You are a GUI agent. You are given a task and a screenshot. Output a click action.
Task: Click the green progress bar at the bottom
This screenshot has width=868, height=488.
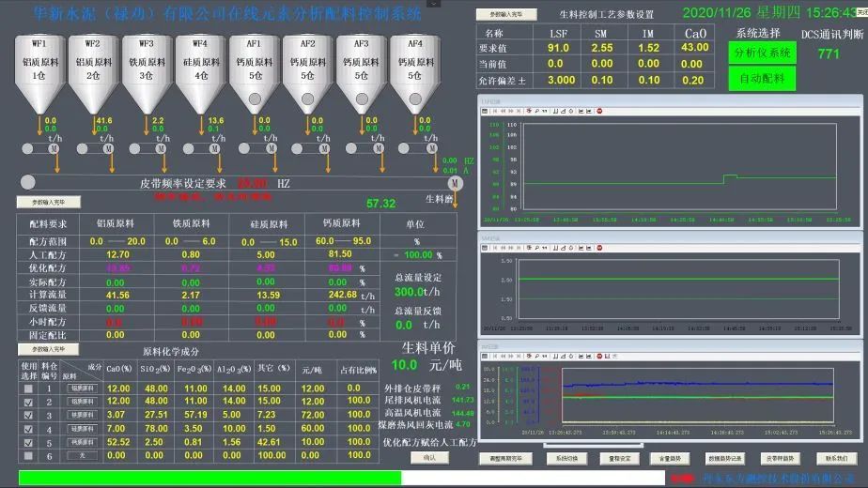pyautogui.click(x=209, y=478)
